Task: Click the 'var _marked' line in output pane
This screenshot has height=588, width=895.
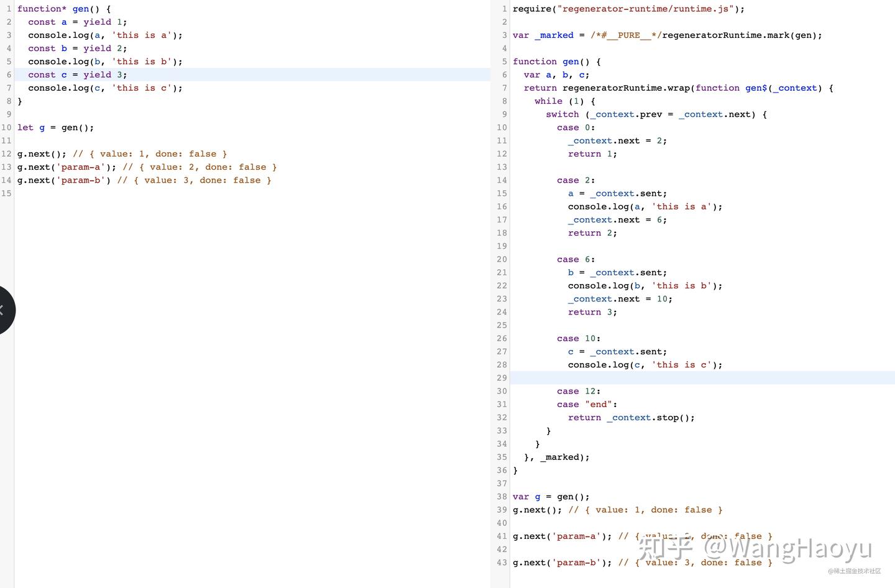Action: 667,35
